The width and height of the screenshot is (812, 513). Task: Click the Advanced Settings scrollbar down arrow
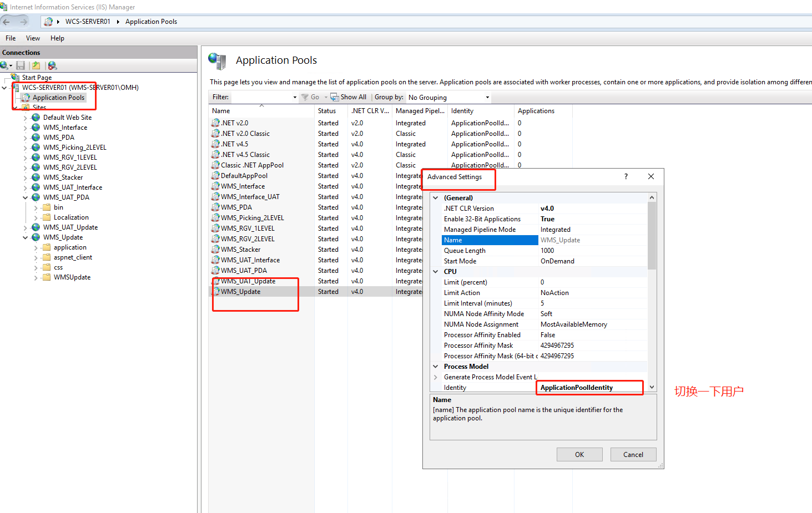(652, 387)
